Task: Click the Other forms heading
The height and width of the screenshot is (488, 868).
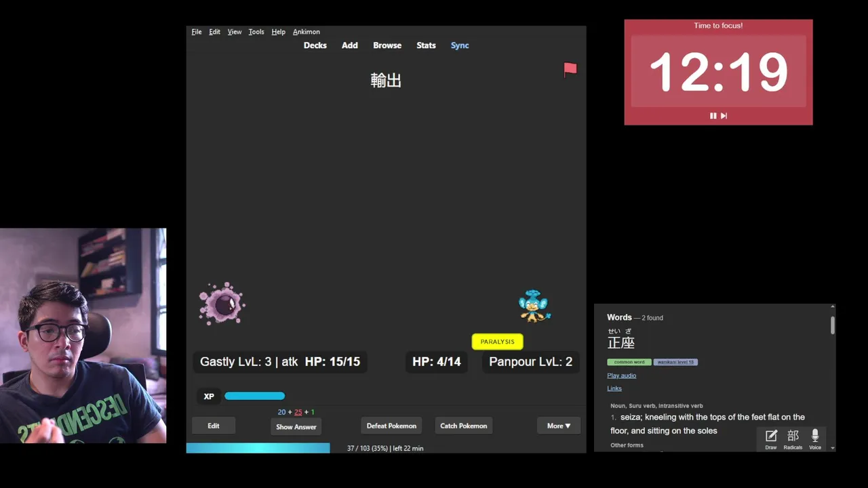Action: (x=627, y=445)
